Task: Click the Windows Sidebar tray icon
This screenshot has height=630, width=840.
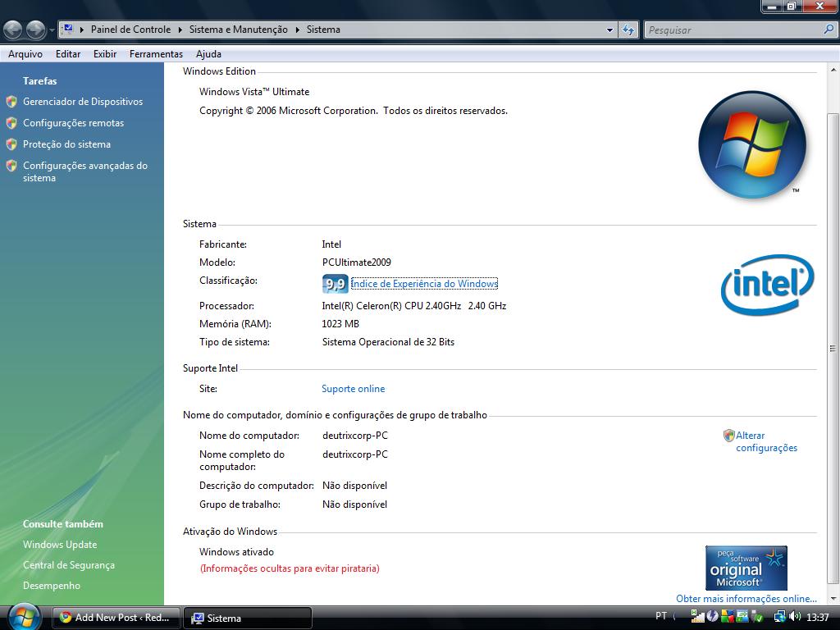Action: (742, 616)
